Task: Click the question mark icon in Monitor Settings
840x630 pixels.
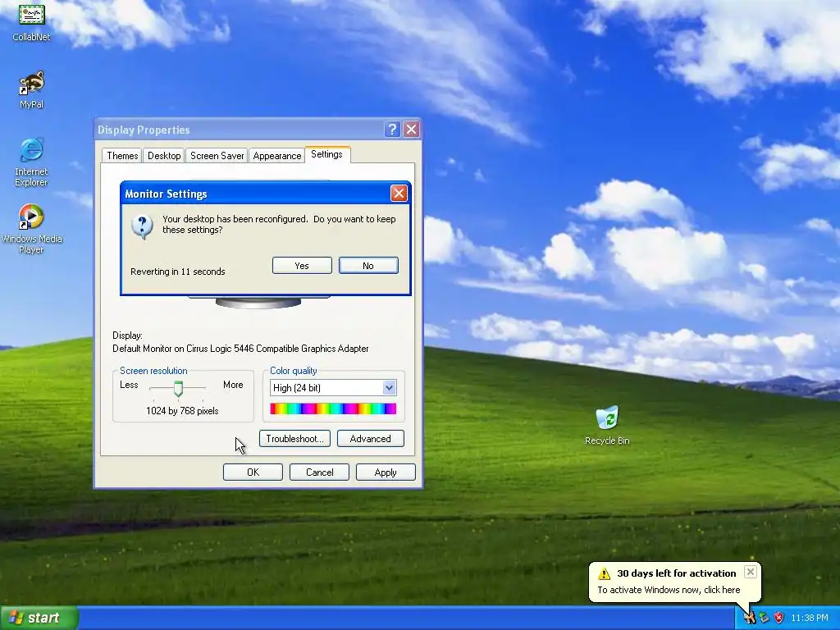Action: (x=143, y=226)
